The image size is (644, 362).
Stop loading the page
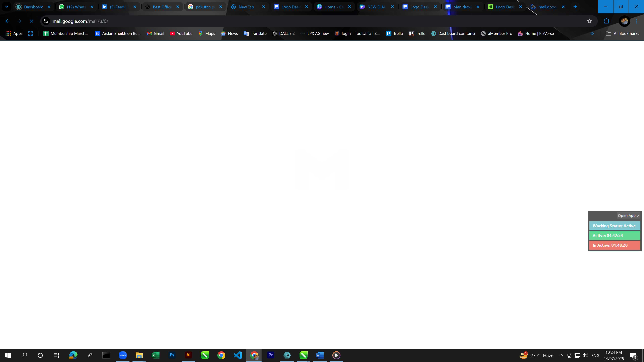point(32,21)
